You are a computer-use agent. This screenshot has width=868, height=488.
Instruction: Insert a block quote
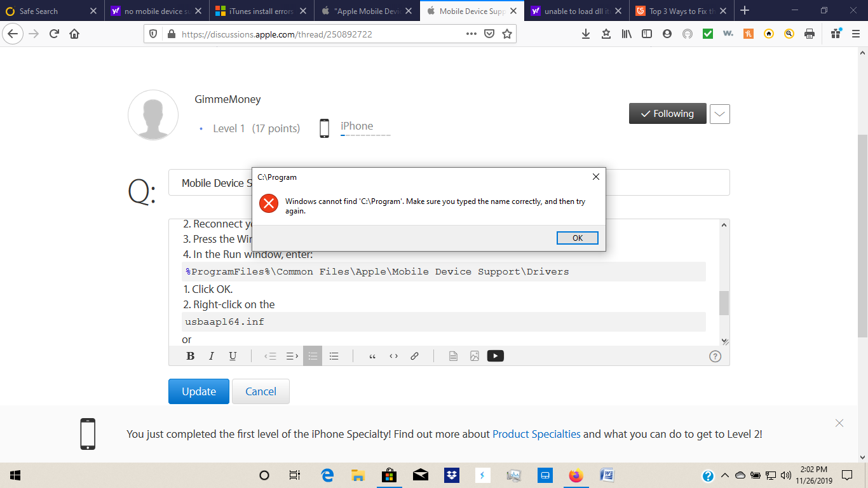tap(372, 356)
